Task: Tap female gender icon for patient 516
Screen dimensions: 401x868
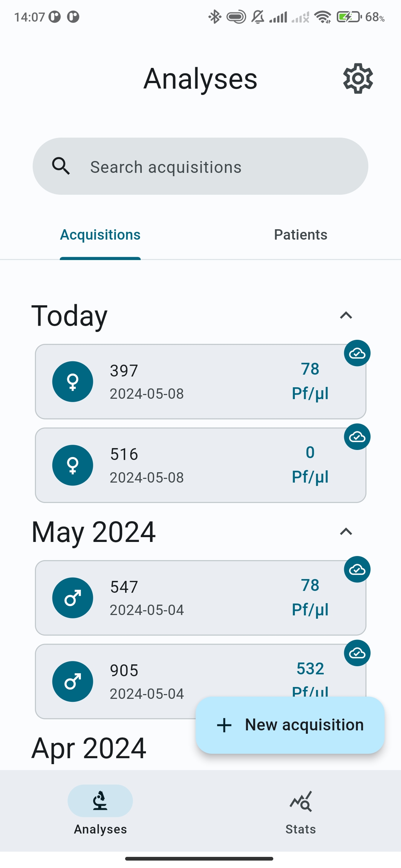Action: pos(73,465)
